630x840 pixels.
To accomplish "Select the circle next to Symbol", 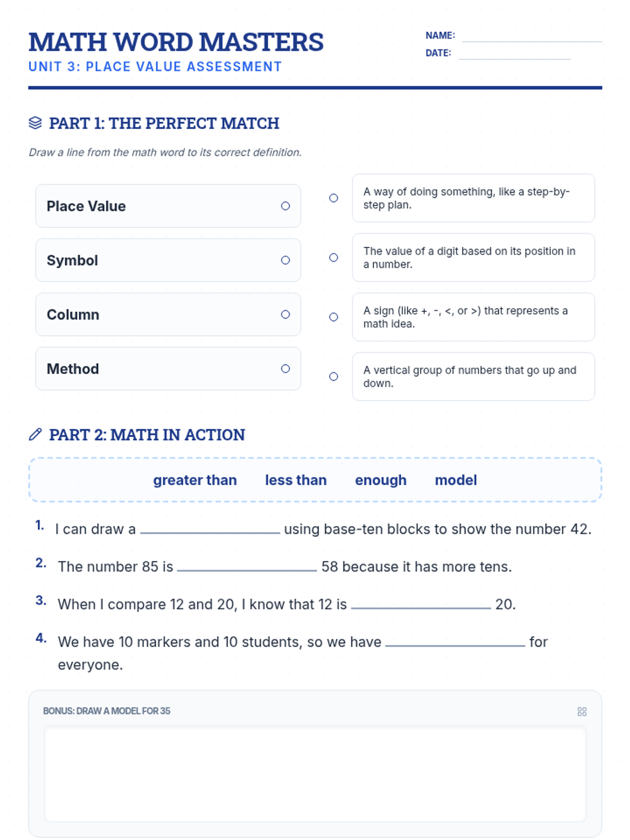I will pyautogui.click(x=285, y=260).
